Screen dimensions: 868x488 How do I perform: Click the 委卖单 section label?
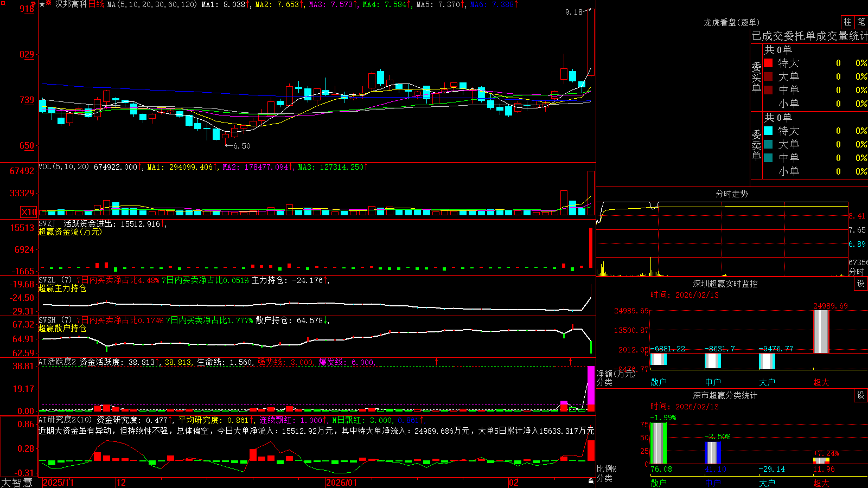pyautogui.click(x=756, y=145)
